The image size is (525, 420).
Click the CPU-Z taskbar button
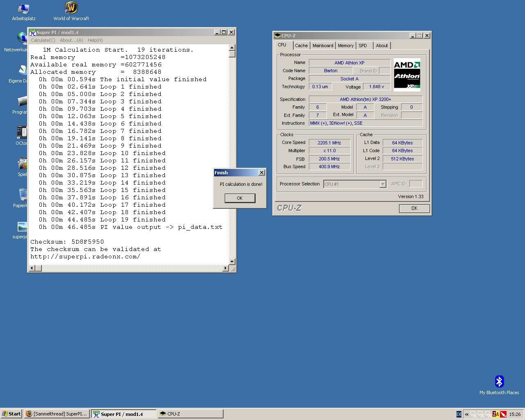point(190,414)
